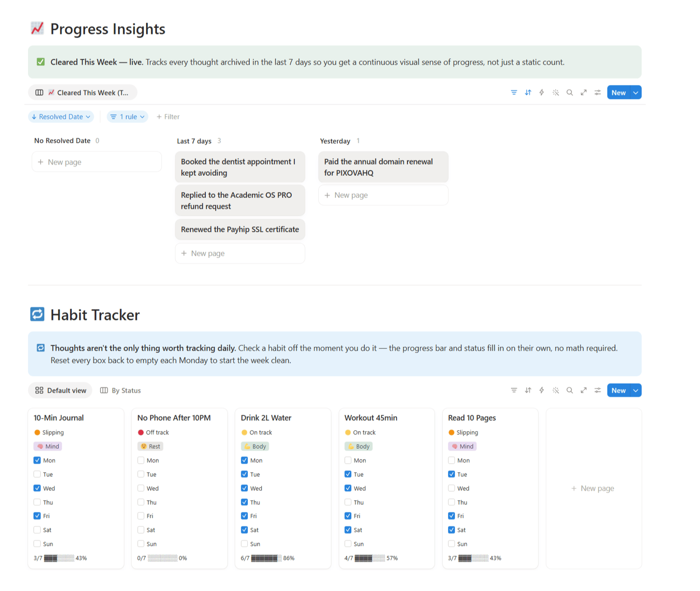The height and width of the screenshot is (591, 700).
Task: Select the Default view tab
Action: click(61, 390)
